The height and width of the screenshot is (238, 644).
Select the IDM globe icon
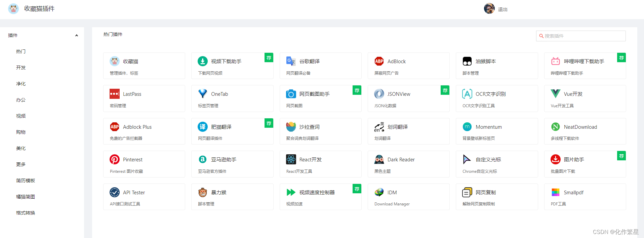(379, 192)
